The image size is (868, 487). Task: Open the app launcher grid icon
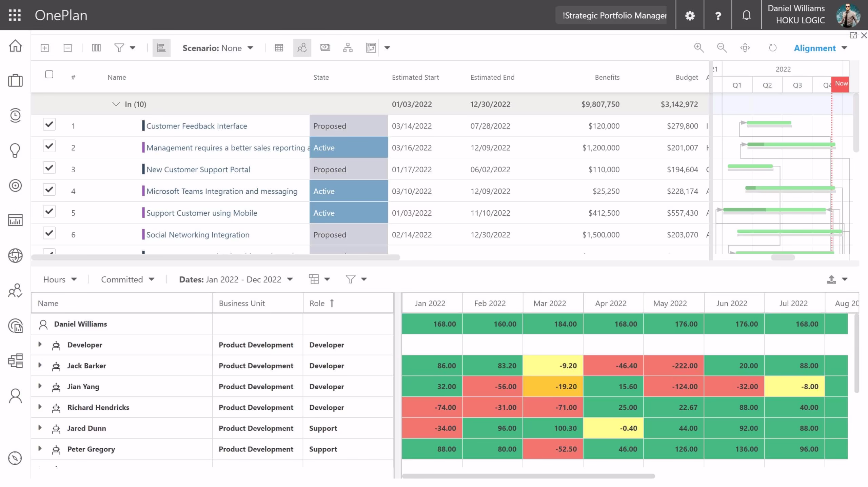[x=15, y=15]
